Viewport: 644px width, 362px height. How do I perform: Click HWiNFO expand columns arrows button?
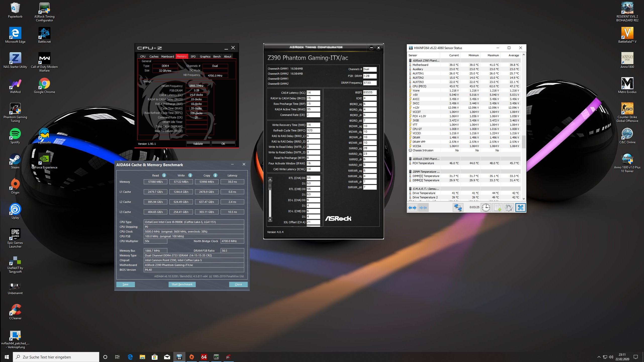[412, 208]
